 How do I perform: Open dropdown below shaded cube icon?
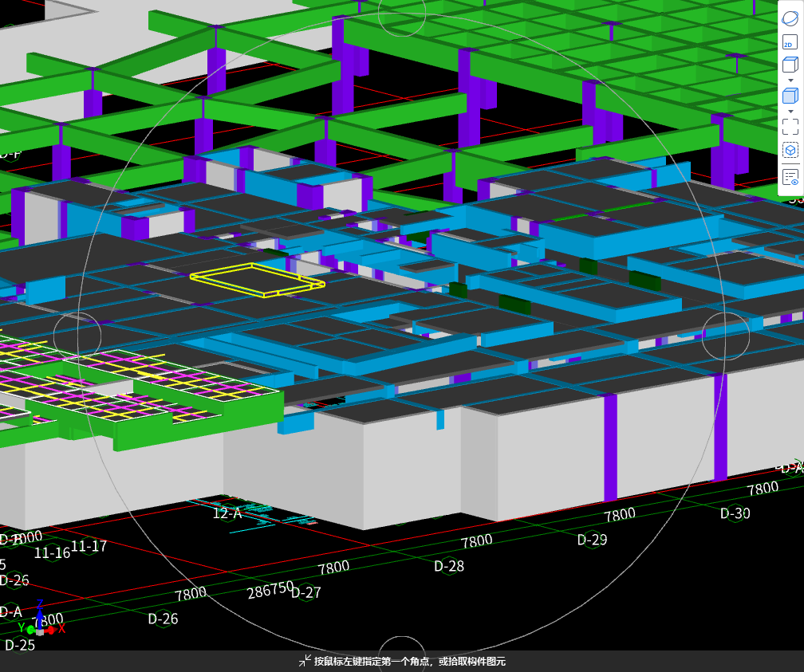tap(790, 112)
